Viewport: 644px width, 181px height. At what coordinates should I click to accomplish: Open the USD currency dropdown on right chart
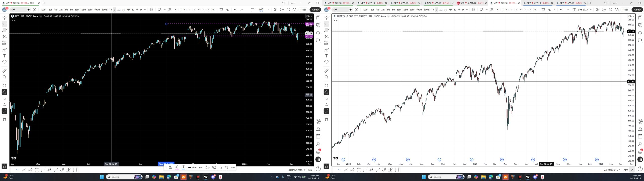pos(631,16)
